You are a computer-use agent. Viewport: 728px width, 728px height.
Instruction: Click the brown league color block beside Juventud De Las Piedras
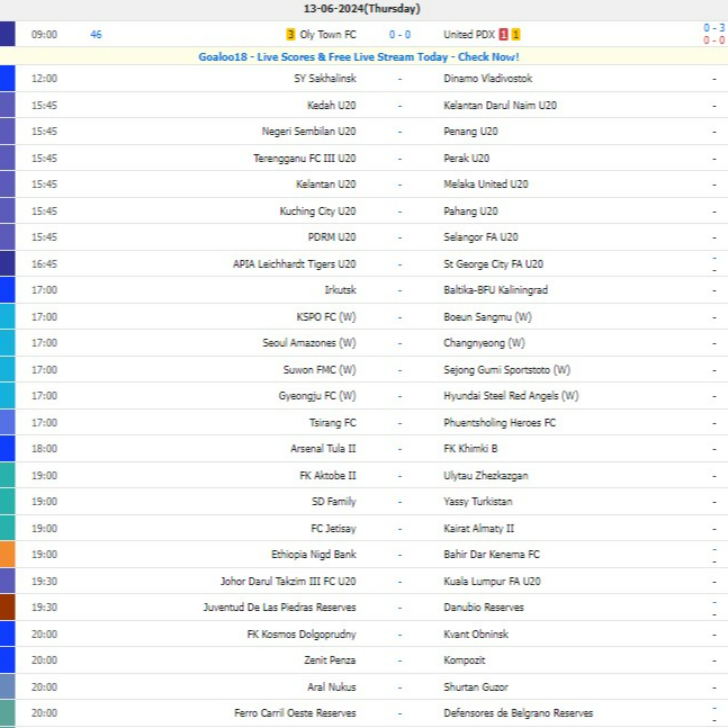(8, 607)
